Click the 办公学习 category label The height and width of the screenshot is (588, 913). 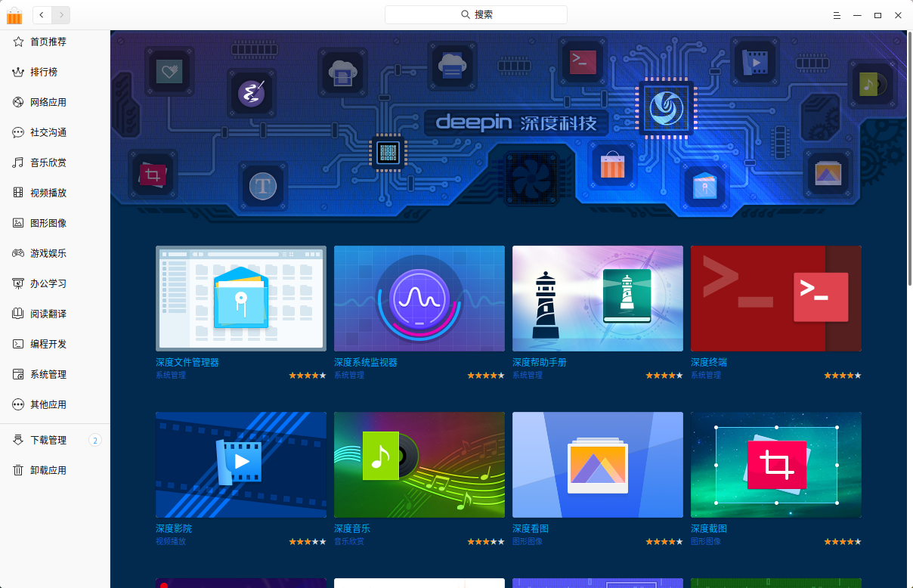[x=48, y=283]
